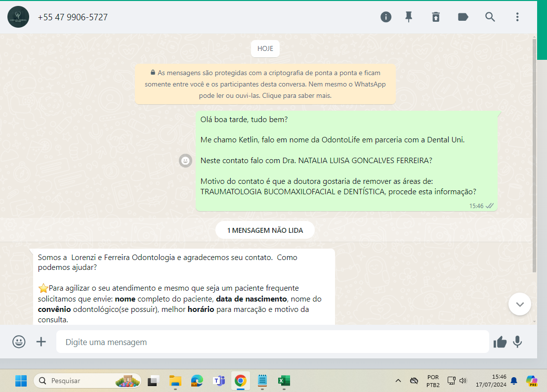This screenshot has width=547, height=392.
Task: Add a label with the tag icon
Action: (463, 17)
